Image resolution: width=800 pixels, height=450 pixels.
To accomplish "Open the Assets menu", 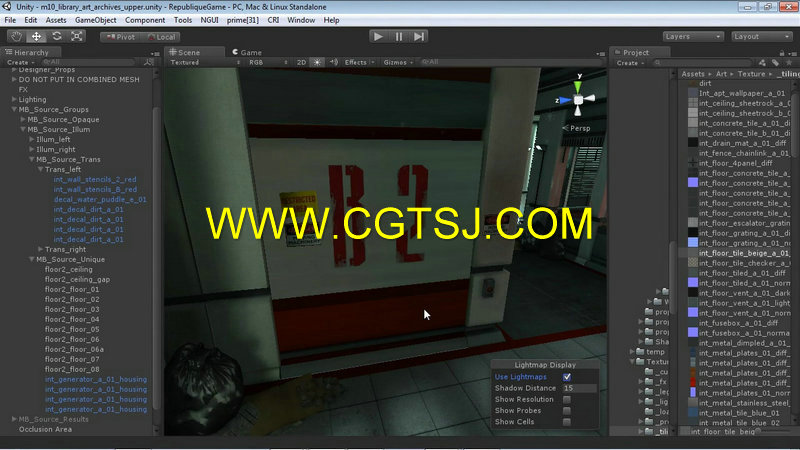I will point(56,20).
